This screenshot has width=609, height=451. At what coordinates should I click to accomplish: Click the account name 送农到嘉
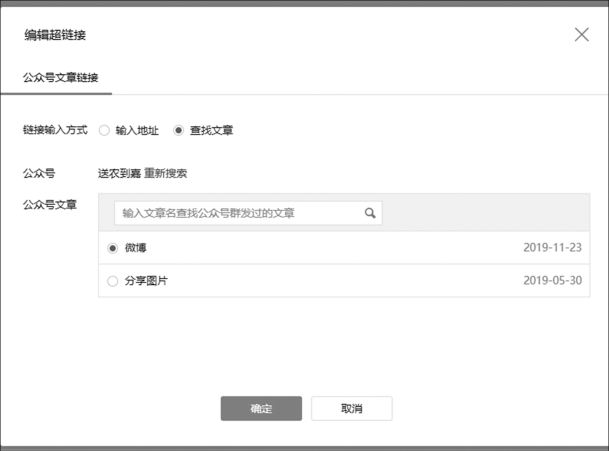[119, 173]
